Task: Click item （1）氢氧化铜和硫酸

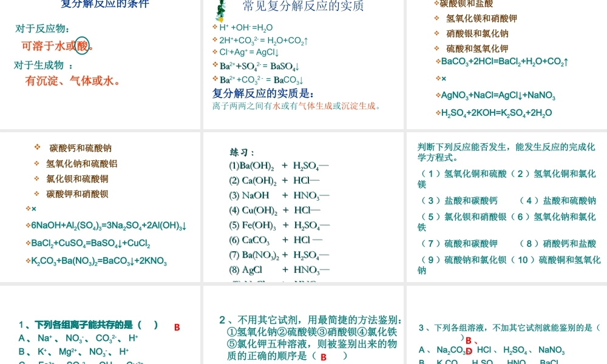Action: (463, 174)
